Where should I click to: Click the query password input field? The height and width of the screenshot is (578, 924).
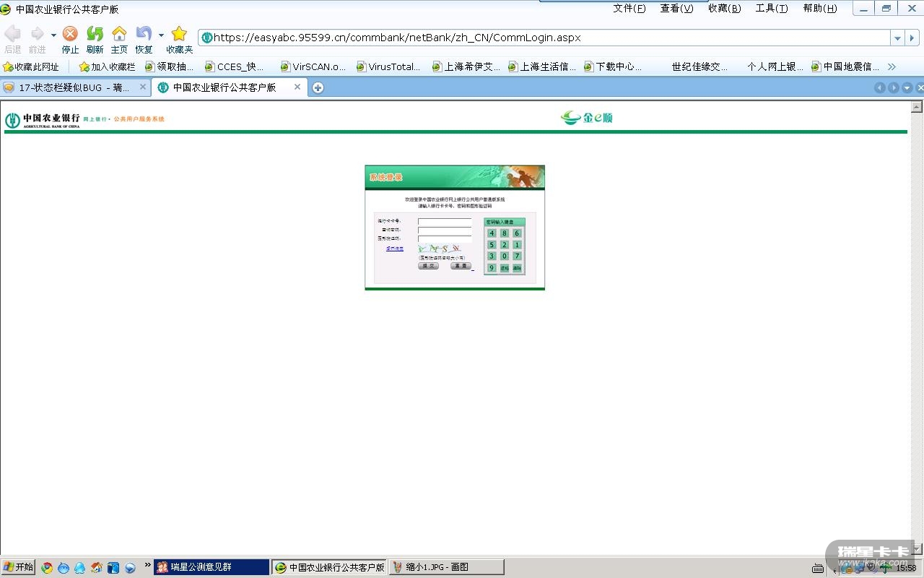pyautogui.click(x=445, y=230)
